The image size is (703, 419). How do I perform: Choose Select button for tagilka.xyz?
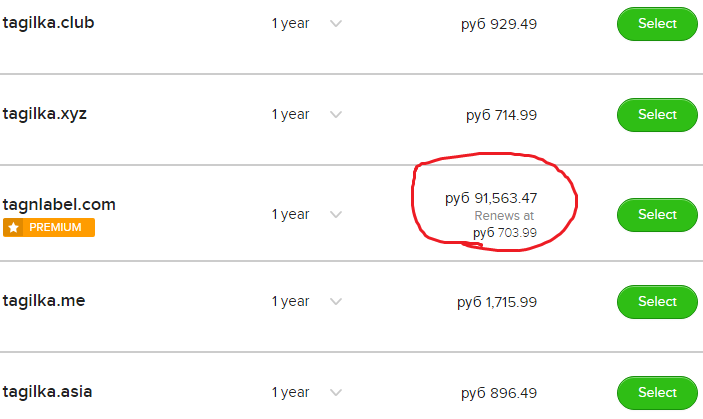click(657, 115)
